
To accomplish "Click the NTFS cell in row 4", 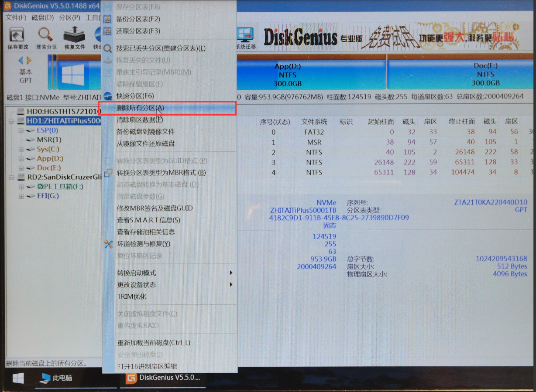I will pyautogui.click(x=314, y=173).
